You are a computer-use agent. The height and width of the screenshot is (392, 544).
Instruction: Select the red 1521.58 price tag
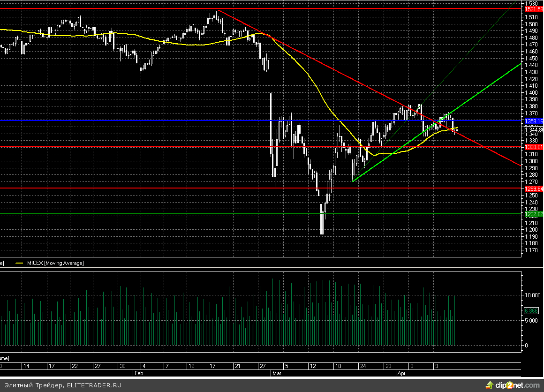click(533, 9)
